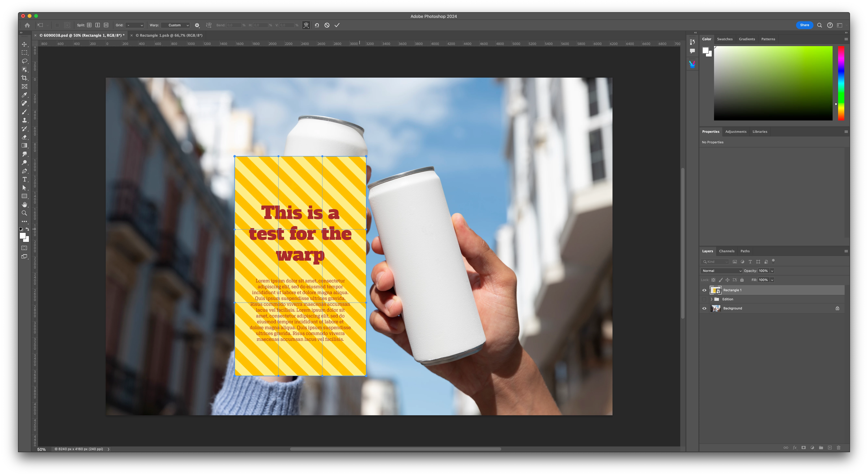Open the Warp preset dropdown
Viewport: 868px width, 476px height.
pos(176,25)
